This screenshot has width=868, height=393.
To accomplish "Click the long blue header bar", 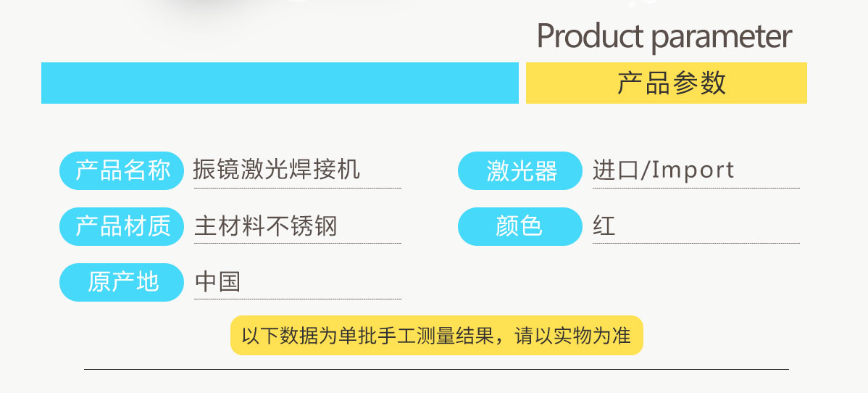I will point(280,83).
